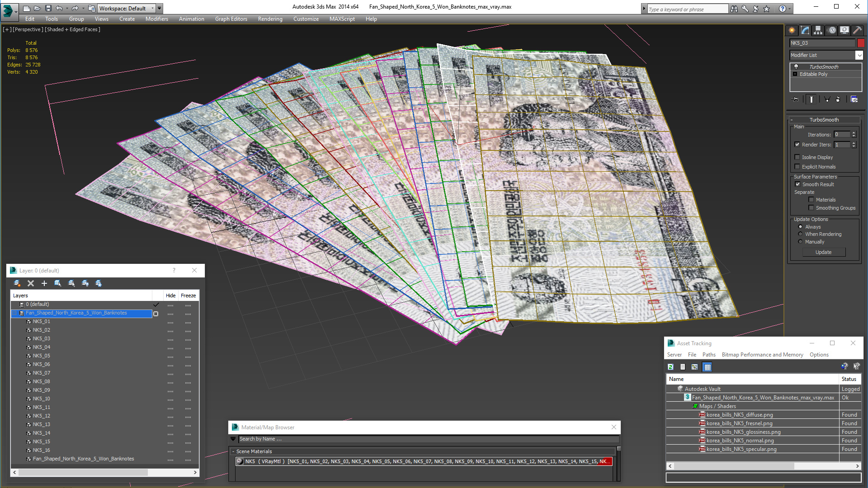
Task: Check Separate by Smoothing Groups option
Action: [x=811, y=208]
